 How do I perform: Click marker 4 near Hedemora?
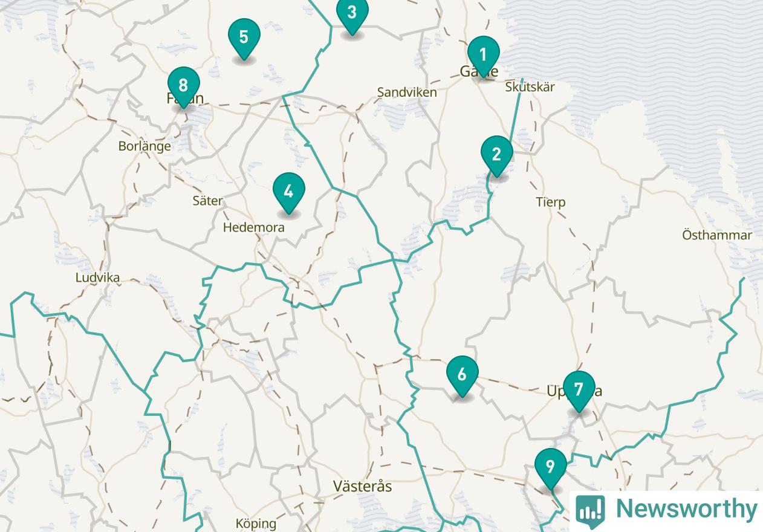[289, 193]
